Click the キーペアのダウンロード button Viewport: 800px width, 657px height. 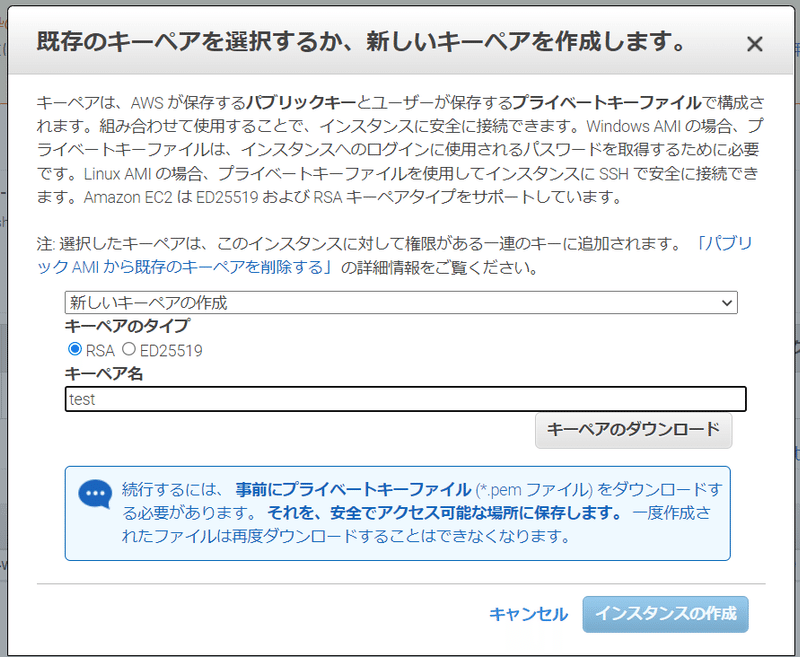click(x=633, y=430)
